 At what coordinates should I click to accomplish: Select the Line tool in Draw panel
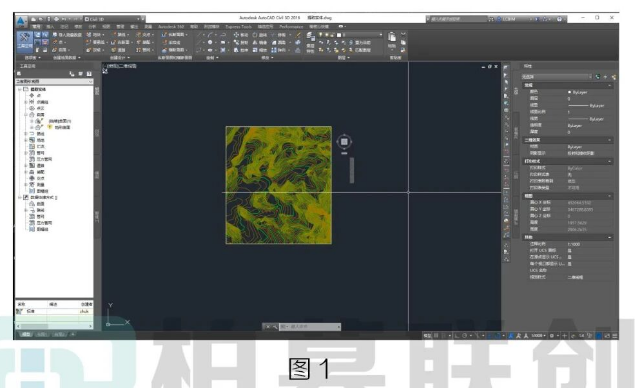coord(200,35)
